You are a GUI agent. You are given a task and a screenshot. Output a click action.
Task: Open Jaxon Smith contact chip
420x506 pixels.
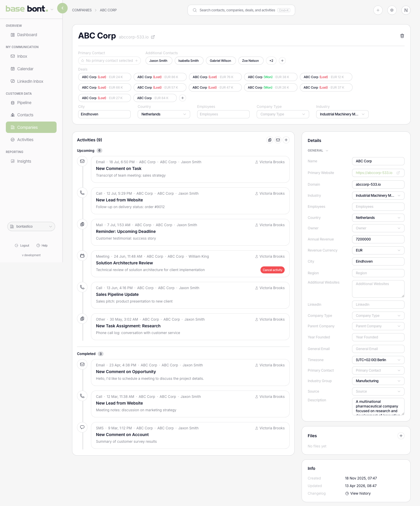pos(158,61)
